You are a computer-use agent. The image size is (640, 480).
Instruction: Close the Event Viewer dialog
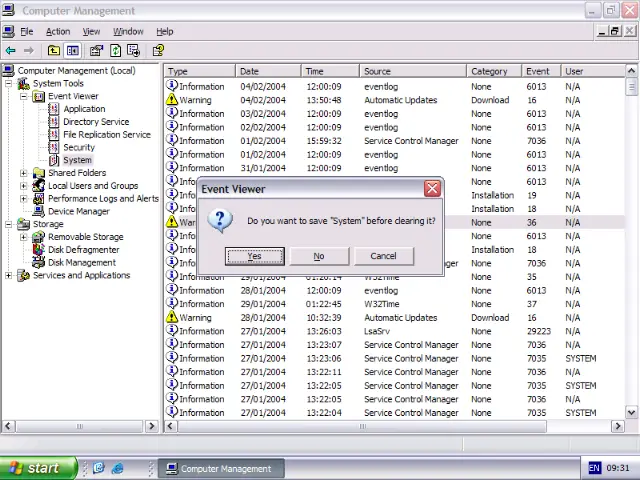tap(432, 189)
